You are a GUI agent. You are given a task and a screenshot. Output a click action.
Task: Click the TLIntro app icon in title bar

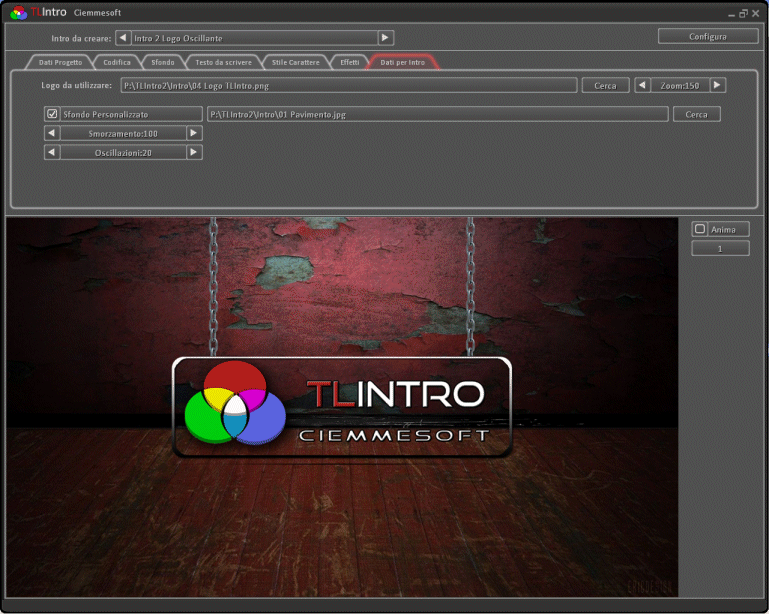click(x=19, y=12)
